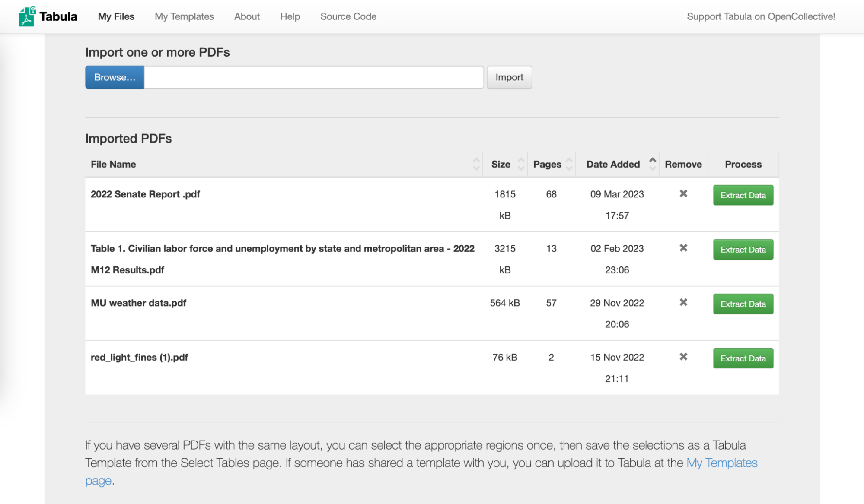Extract Data from red_light_fines (1).pdf
The image size is (864, 504).
pyautogui.click(x=743, y=358)
